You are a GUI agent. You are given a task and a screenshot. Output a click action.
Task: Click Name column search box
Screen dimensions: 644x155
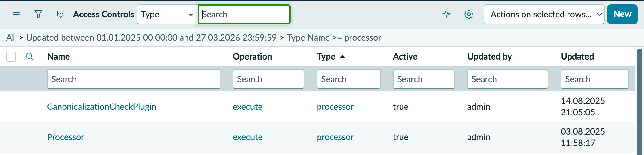134,79
